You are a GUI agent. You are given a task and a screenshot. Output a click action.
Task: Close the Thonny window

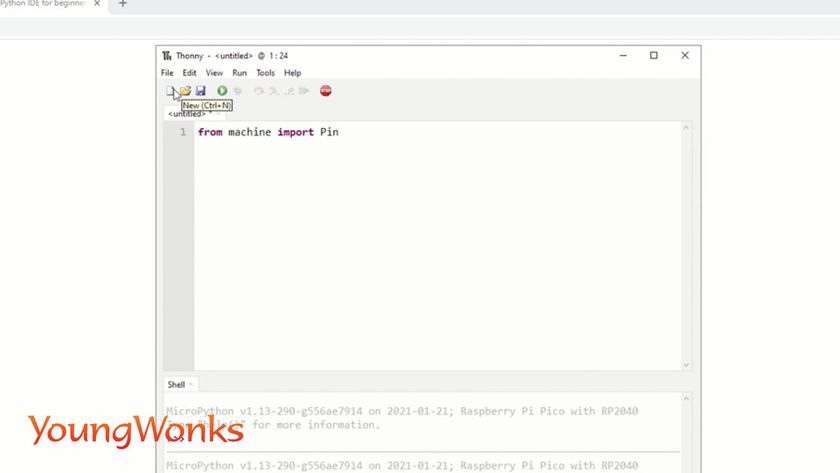click(x=685, y=56)
